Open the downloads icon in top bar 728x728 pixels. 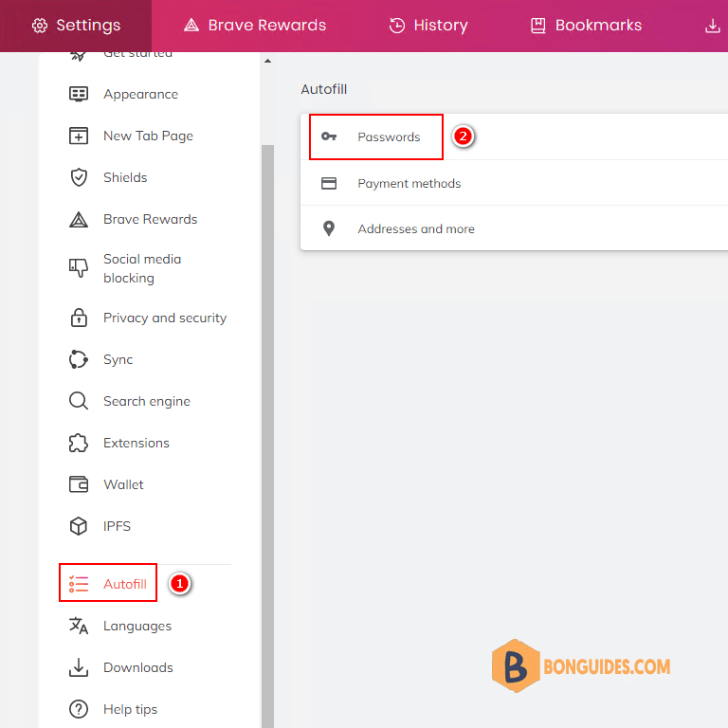(x=712, y=26)
